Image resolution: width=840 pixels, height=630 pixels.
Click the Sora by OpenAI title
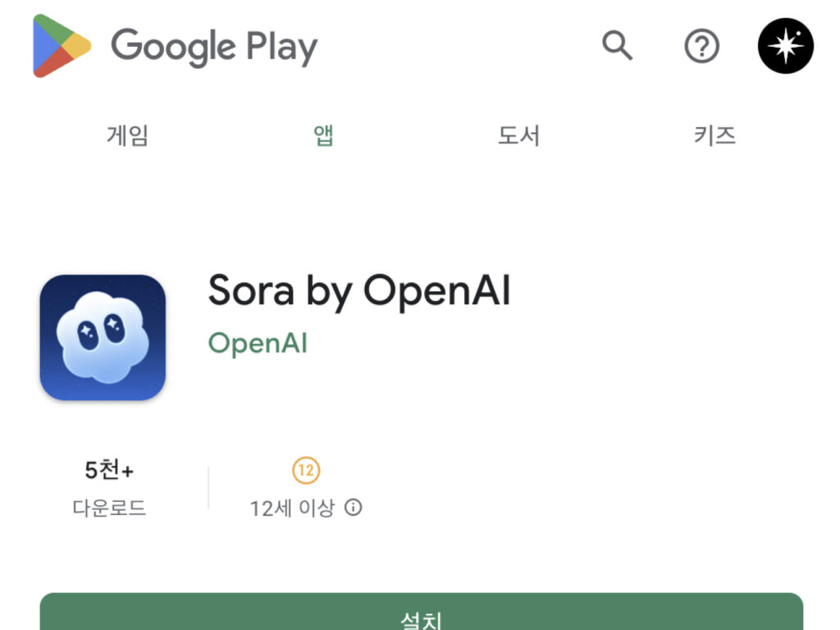(x=359, y=291)
